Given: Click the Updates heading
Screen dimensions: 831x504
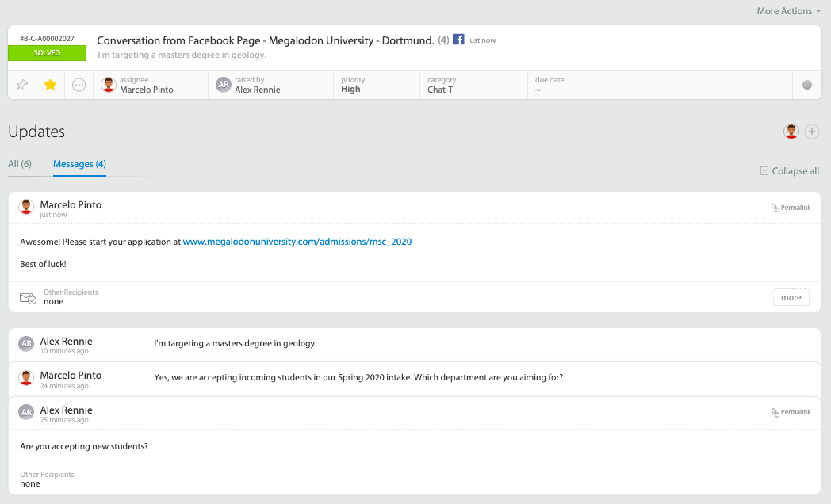Looking at the screenshot, I should pos(36,132).
